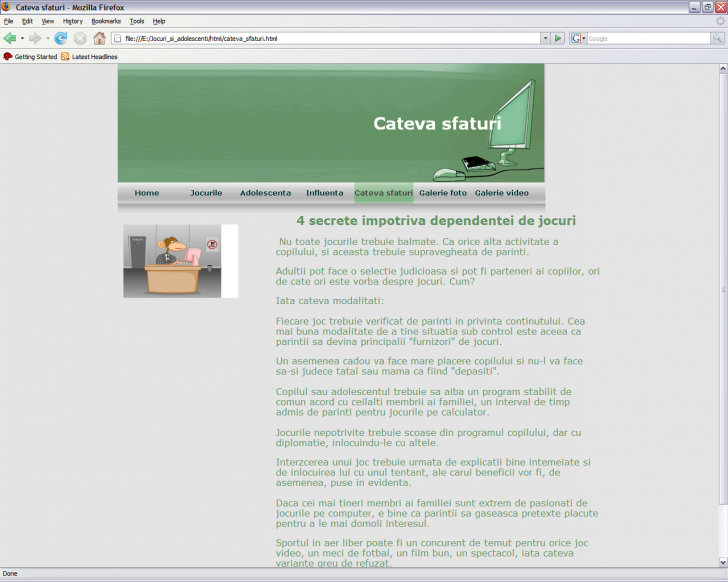Click the heading '4 secrete impotriva dependentei de jocuri'

[x=436, y=220]
